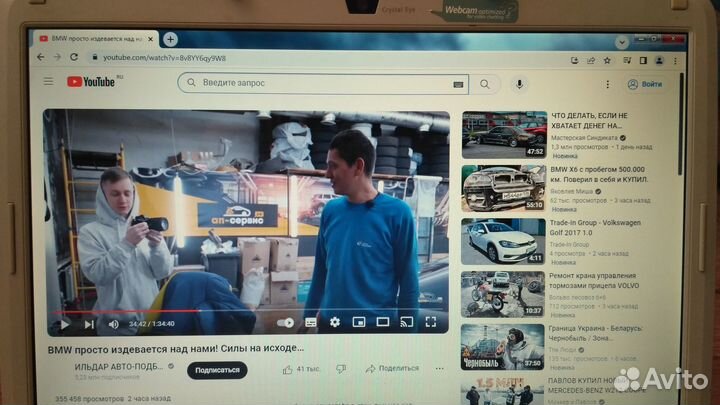This screenshot has width=720, height=405.
Task: Toggle browser side panel
Action: (x=643, y=60)
